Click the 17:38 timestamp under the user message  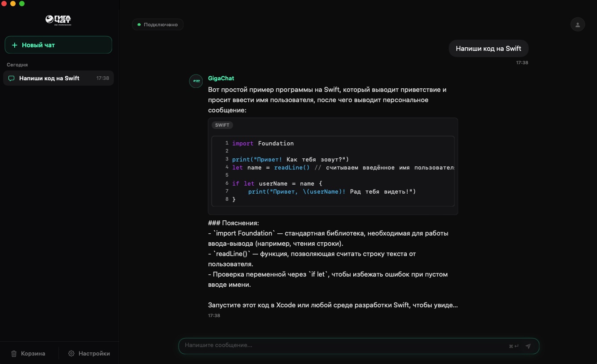522,63
